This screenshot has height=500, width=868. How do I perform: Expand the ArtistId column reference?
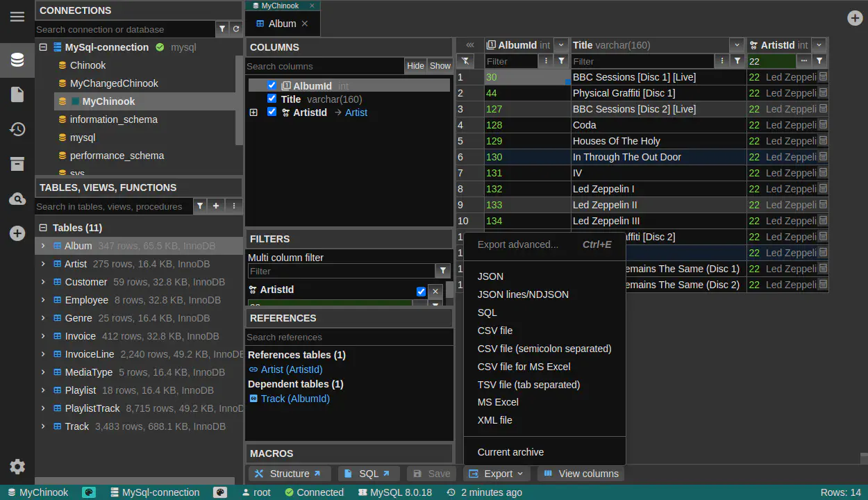[x=253, y=112]
